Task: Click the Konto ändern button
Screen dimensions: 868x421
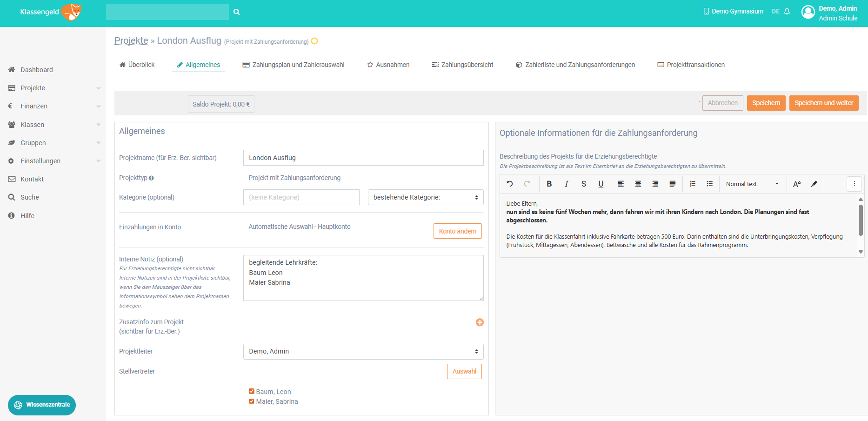Action: [x=458, y=231]
